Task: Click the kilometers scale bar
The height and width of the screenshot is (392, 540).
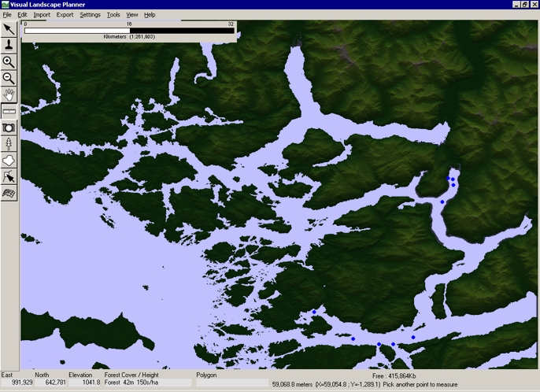Action: pos(129,31)
